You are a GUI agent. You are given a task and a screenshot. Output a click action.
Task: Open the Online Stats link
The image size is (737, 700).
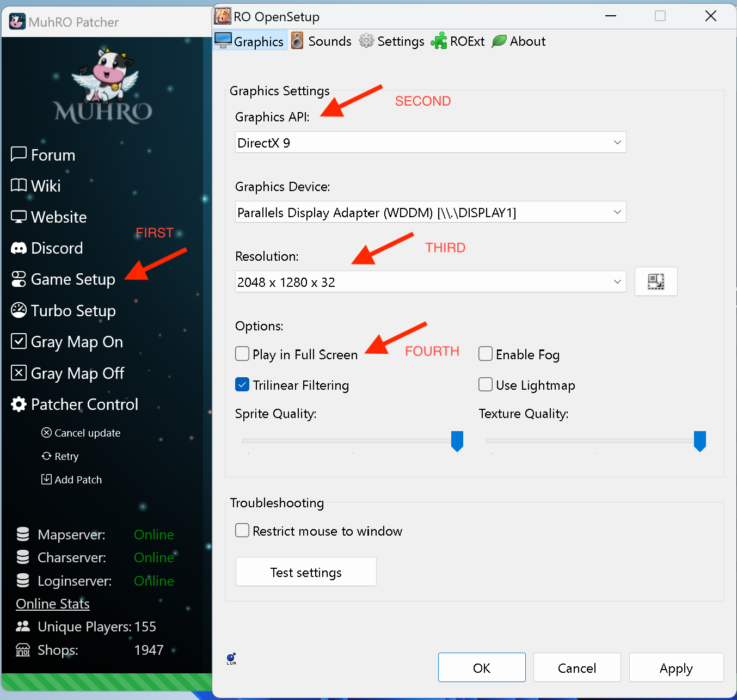point(53,604)
